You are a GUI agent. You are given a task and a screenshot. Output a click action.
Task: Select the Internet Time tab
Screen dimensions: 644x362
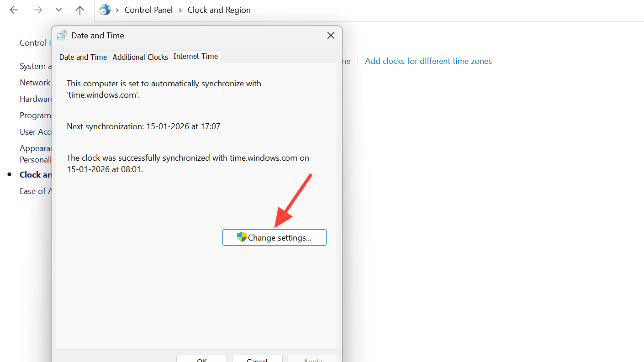195,56
